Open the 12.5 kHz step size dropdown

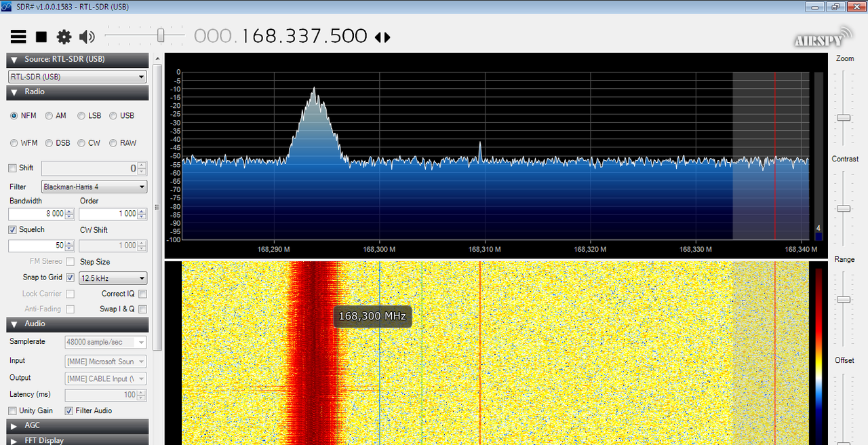pos(113,278)
